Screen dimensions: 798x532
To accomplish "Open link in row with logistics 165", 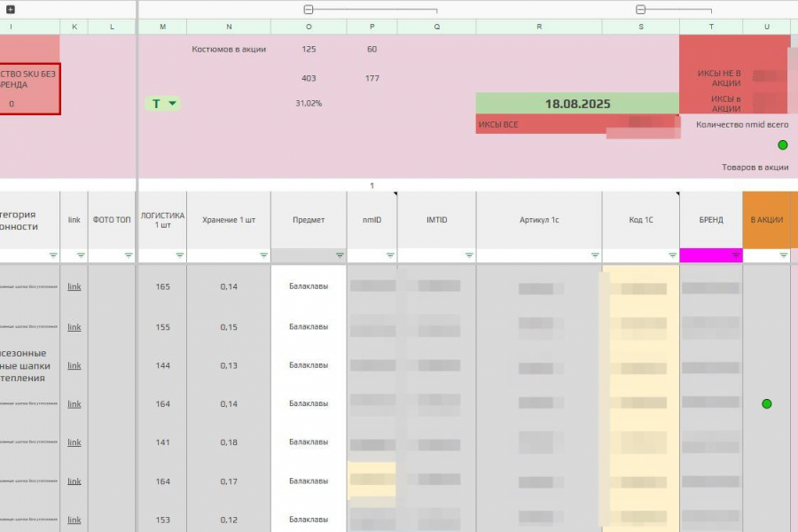I will click(x=74, y=286).
